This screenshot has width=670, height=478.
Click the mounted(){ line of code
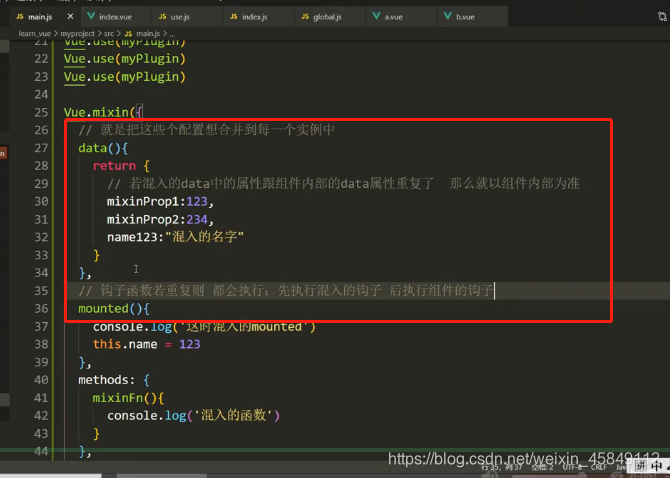(114, 308)
